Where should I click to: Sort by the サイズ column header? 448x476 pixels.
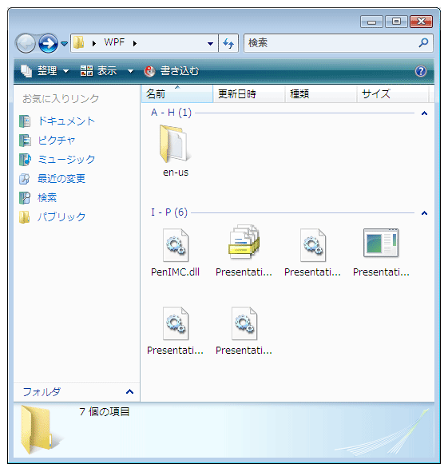(x=392, y=93)
